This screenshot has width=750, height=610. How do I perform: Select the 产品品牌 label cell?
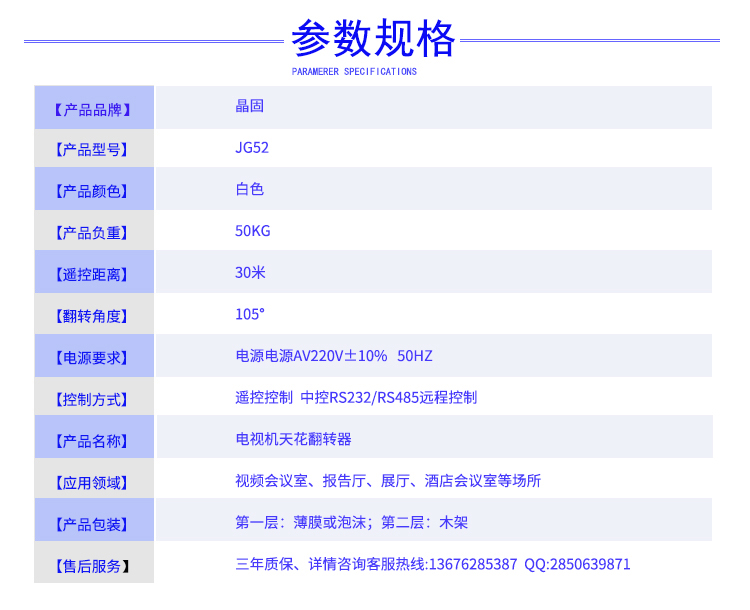click(x=94, y=108)
